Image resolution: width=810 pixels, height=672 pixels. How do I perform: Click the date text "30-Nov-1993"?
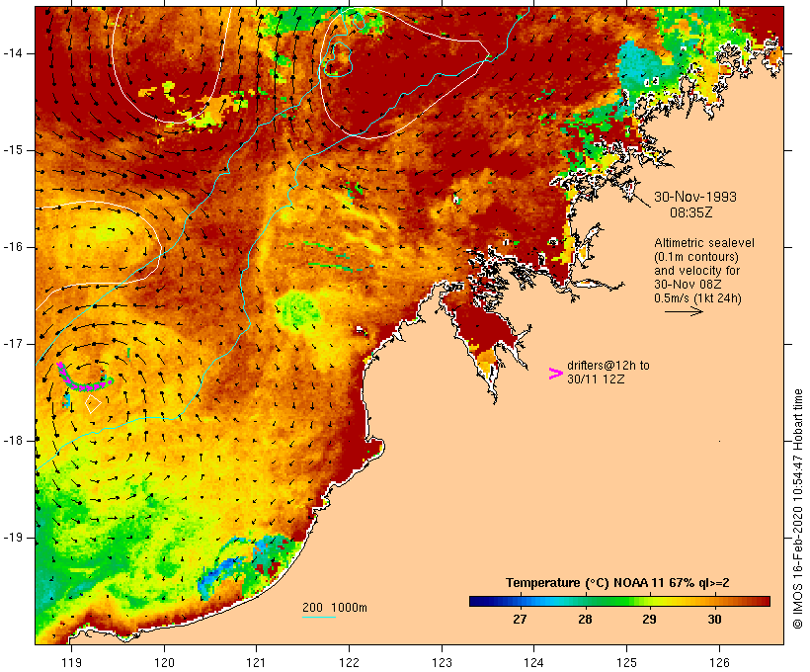[695, 197]
